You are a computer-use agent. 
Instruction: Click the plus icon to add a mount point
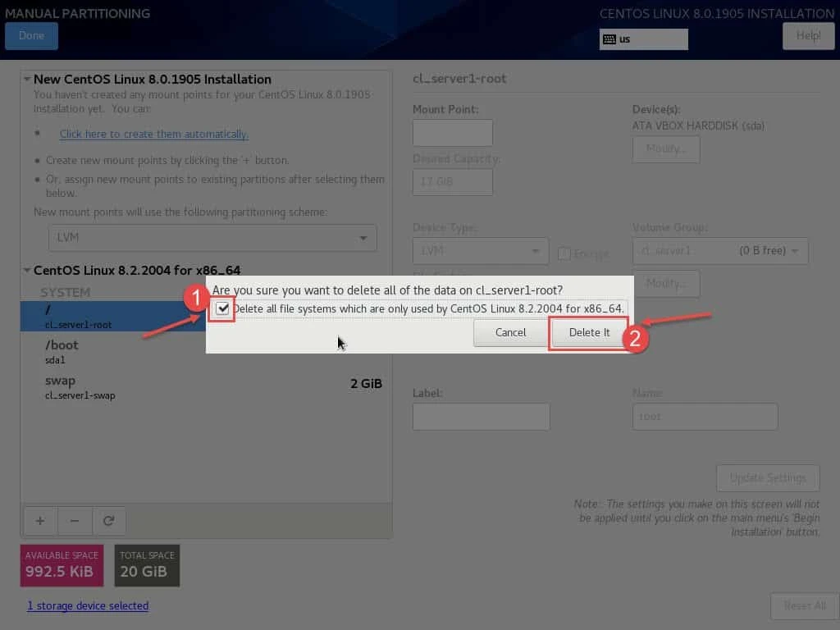click(x=39, y=521)
